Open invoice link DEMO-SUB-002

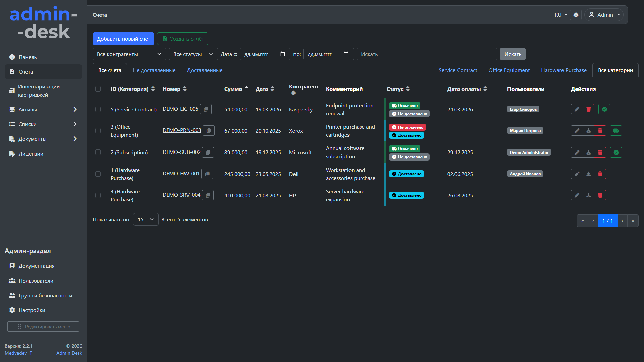pos(181,152)
